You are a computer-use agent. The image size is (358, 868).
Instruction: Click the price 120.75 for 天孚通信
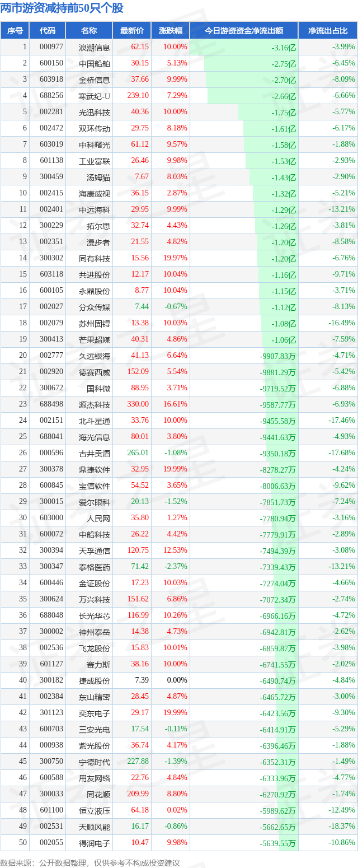pyautogui.click(x=138, y=550)
